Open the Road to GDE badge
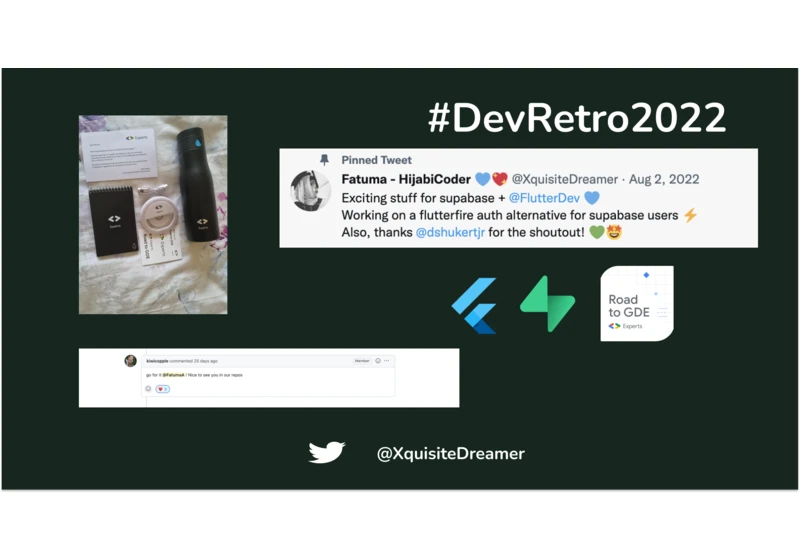800x560 pixels. click(x=637, y=303)
